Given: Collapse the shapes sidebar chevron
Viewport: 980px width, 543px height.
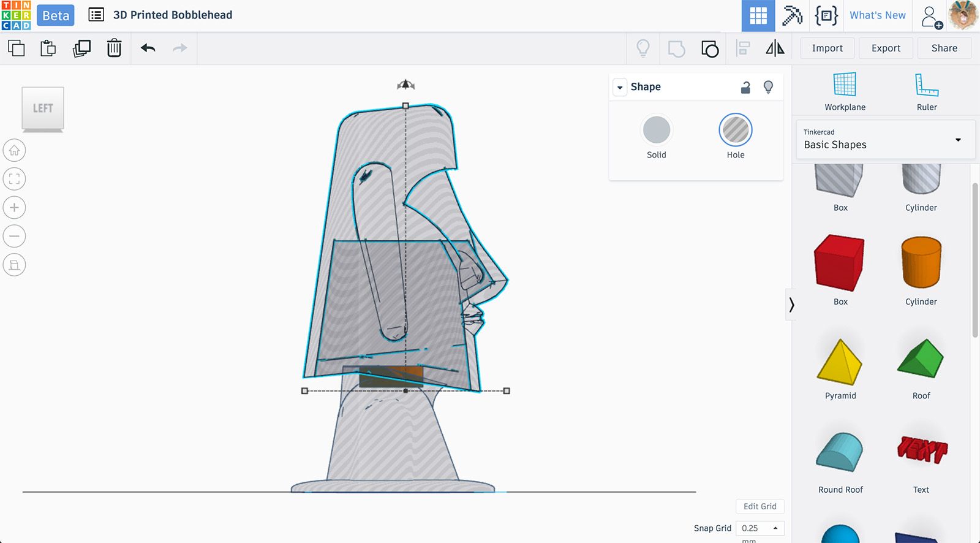Looking at the screenshot, I should click(x=791, y=305).
